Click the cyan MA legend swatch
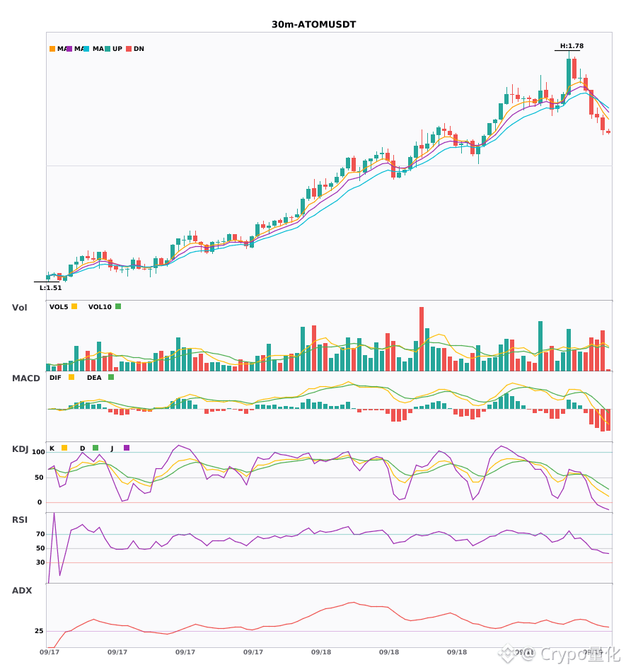 (86, 49)
